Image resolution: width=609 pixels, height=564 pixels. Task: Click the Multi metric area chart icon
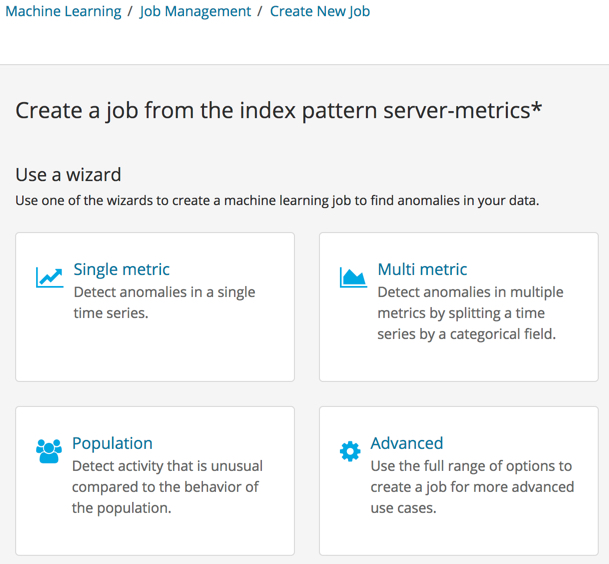coord(353,277)
